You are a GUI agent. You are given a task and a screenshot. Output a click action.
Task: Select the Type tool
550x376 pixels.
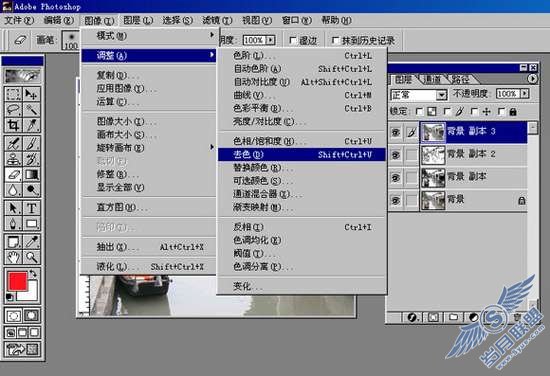point(32,208)
